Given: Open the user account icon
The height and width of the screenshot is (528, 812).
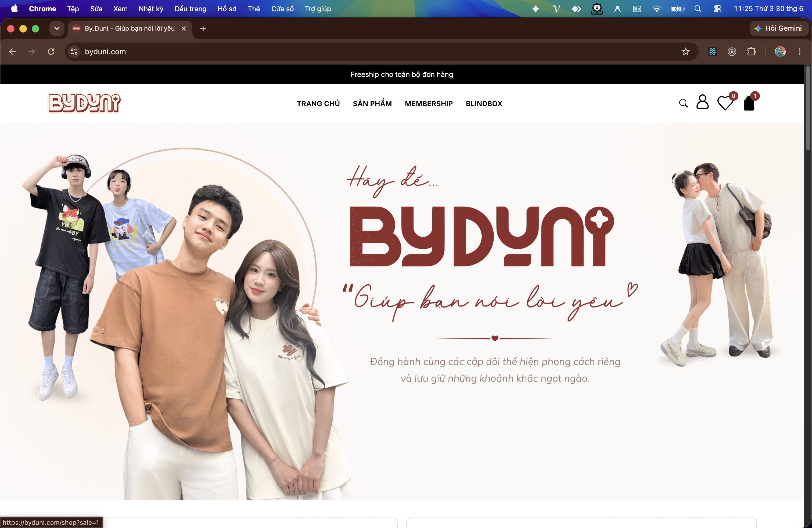Looking at the screenshot, I should click(702, 102).
